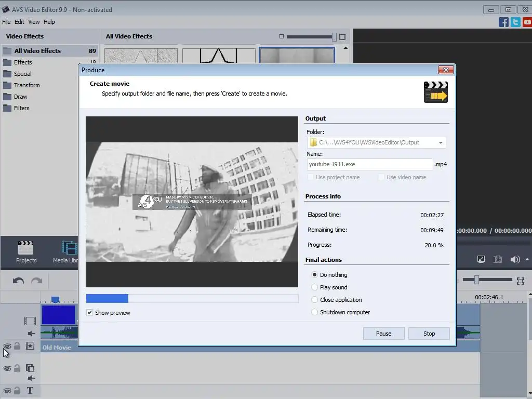
Task: Select the text track T icon
Action: (30, 391)
